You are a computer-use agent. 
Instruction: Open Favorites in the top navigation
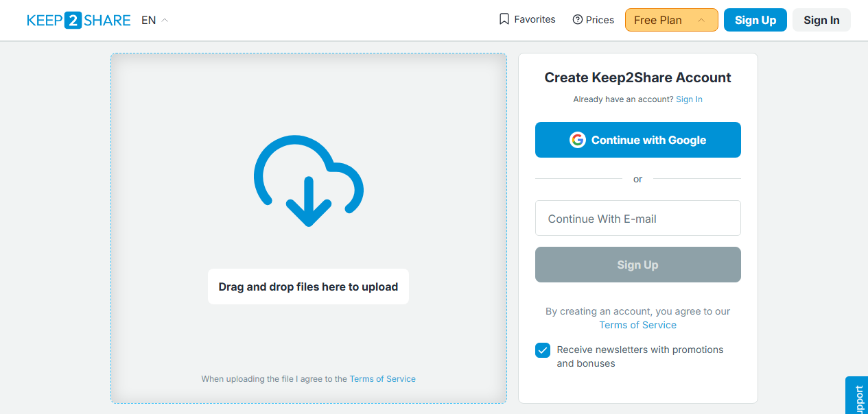[527, 19]
